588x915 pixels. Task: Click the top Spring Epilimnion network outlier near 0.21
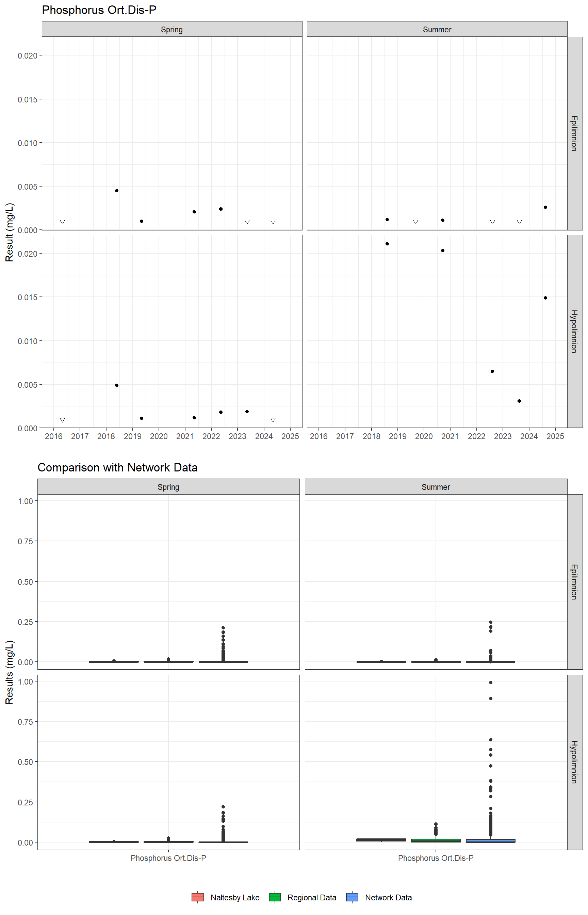223,627
